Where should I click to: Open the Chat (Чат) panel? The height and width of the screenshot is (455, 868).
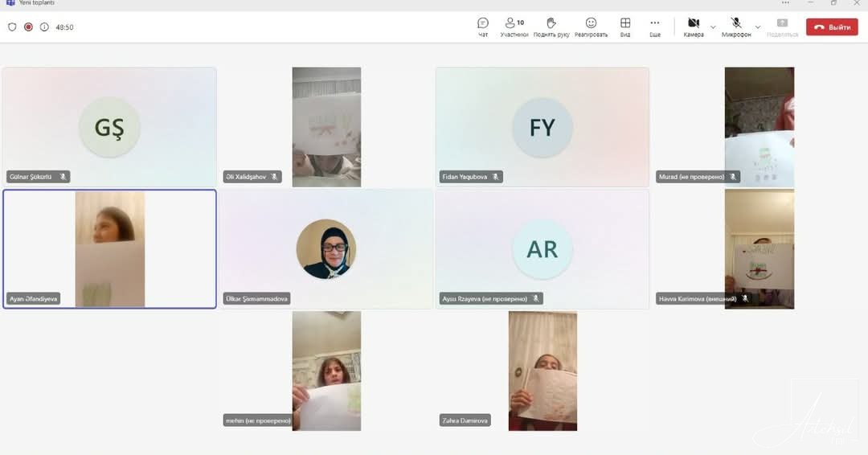(x=482, y=26)
